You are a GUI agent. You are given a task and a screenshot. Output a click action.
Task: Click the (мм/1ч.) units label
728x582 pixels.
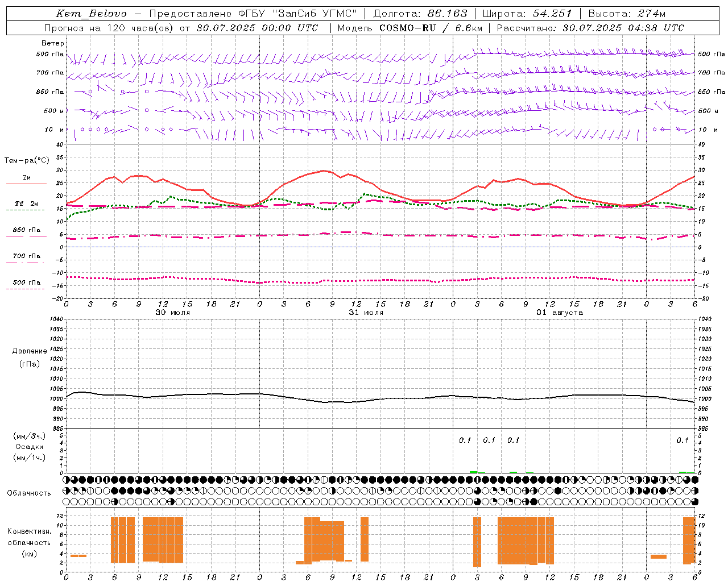30,458
